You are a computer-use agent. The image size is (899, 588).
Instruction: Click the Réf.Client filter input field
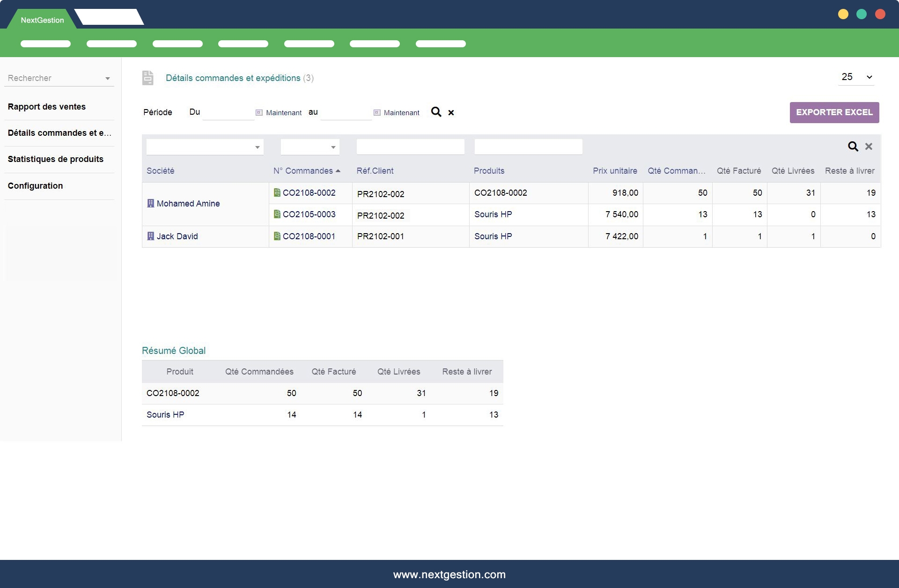(410, 147)
